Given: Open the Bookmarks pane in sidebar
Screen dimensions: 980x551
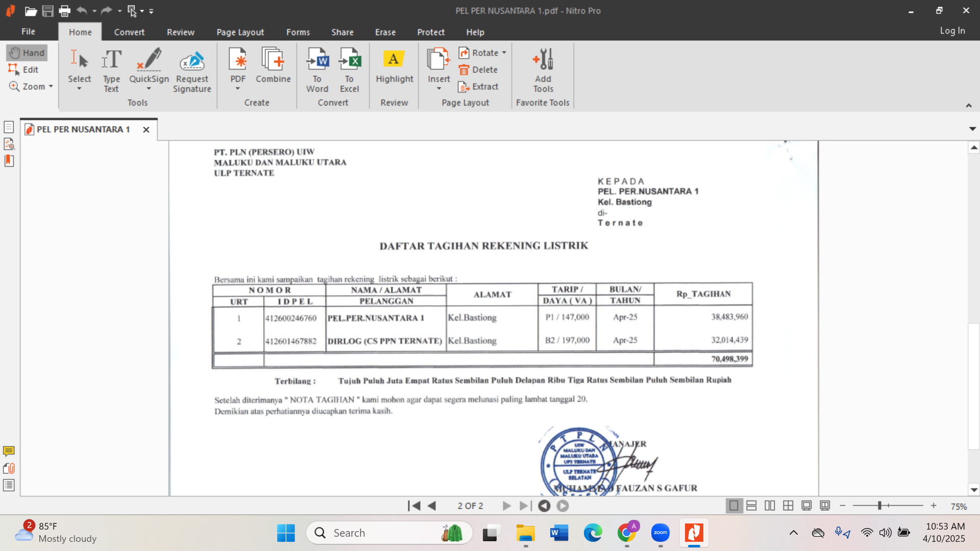Looking at the screenshot, I should pyautogui.click(x=9, y=161).
